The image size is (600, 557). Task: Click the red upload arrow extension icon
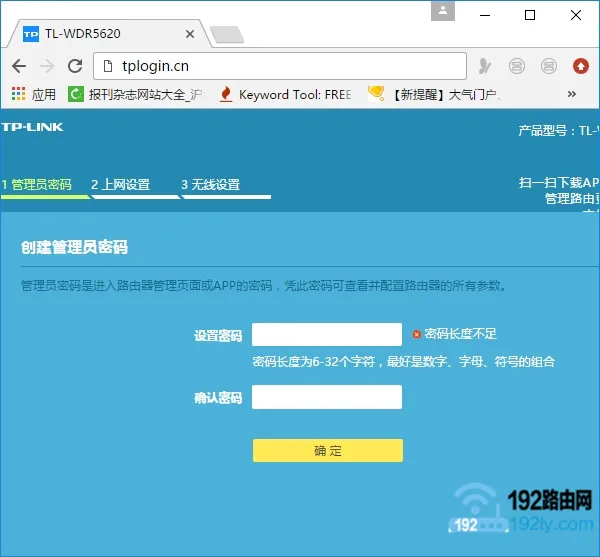point(580,67)
